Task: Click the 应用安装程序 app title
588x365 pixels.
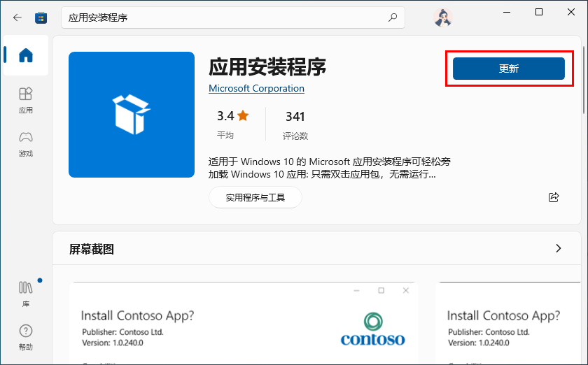Action: pos(267,67)
